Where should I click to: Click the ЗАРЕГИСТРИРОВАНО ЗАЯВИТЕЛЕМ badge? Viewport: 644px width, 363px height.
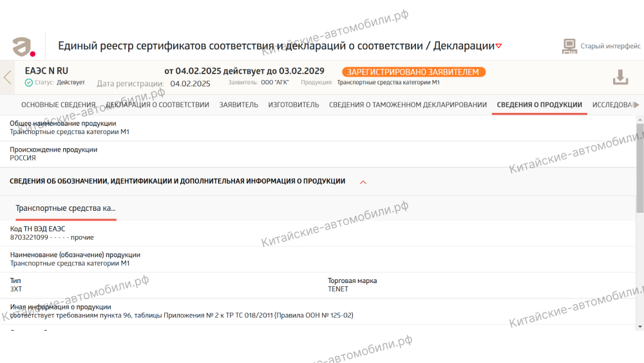point(413,72)
